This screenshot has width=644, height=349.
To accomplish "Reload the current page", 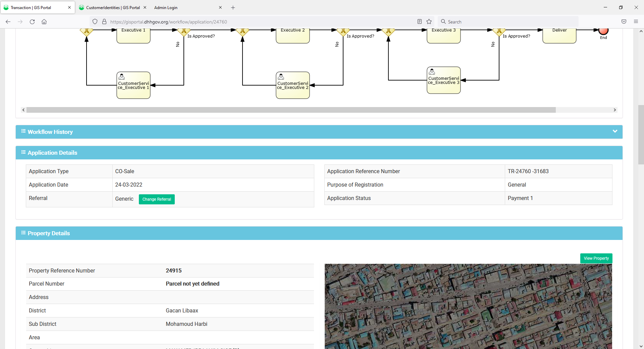I will [x=32, y=22].
